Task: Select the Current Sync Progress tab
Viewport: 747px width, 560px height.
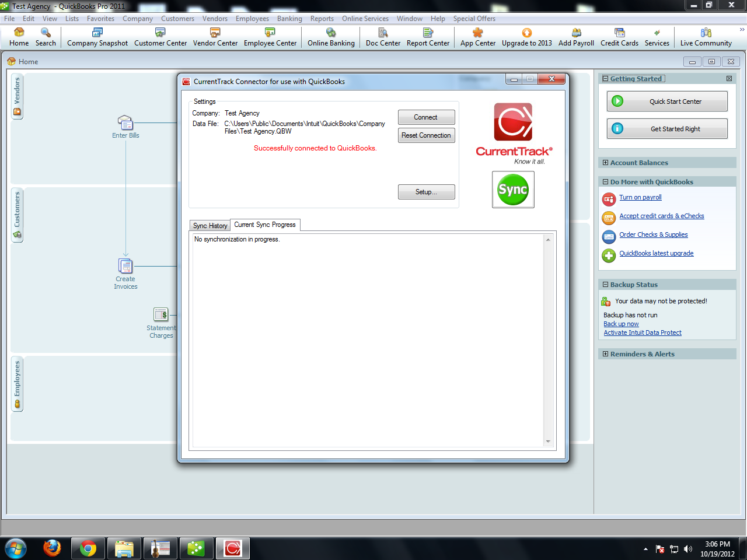Action: [x=265, y=225]
